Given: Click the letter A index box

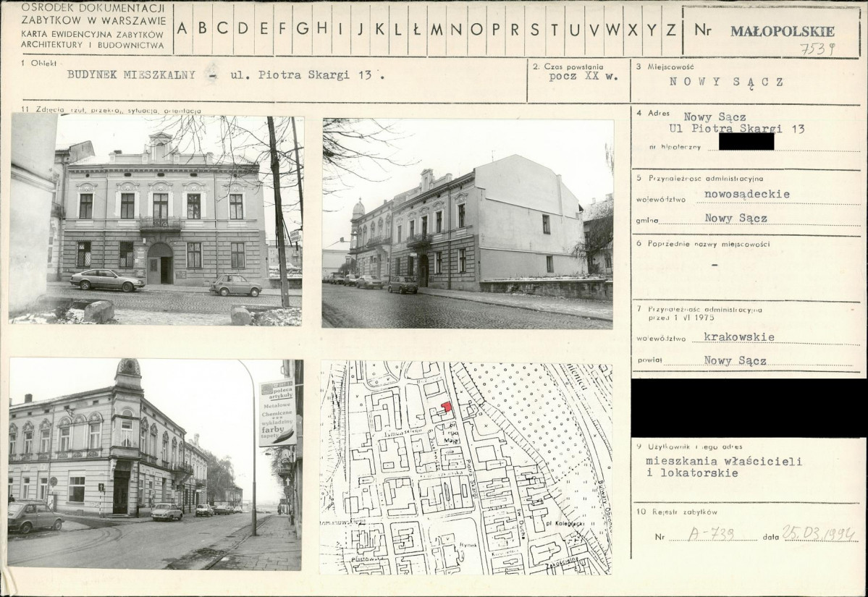Looking at the screenshot, I should pyautogui.click(x=182, y=29).
